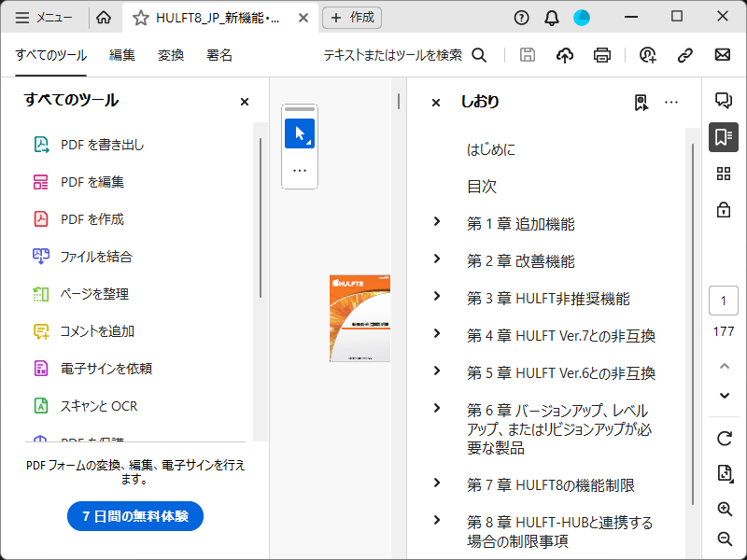Open the しおり panel options menu
Screen dimensions: 747x560
click(x=671, y=102)
